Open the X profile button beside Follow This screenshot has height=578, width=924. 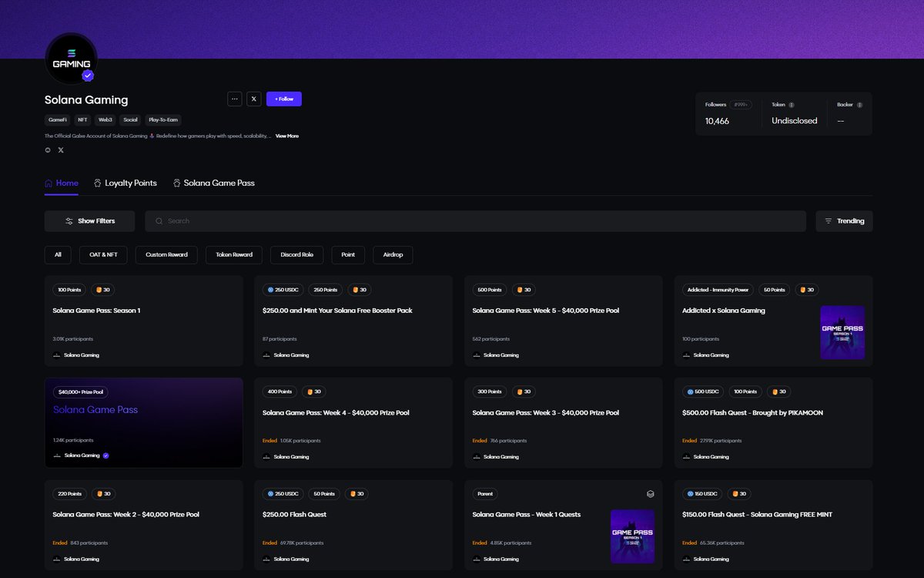pos(254,99)
